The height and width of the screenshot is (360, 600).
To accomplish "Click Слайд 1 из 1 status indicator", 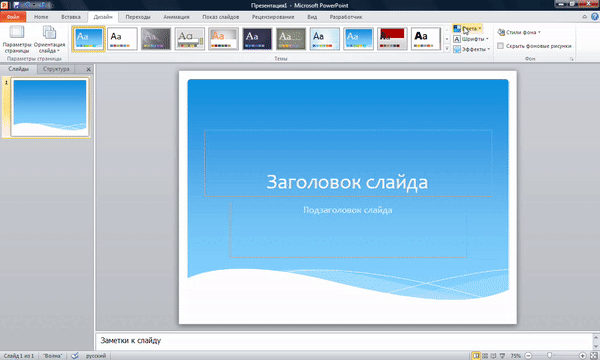I will click(x=19, y=356).
